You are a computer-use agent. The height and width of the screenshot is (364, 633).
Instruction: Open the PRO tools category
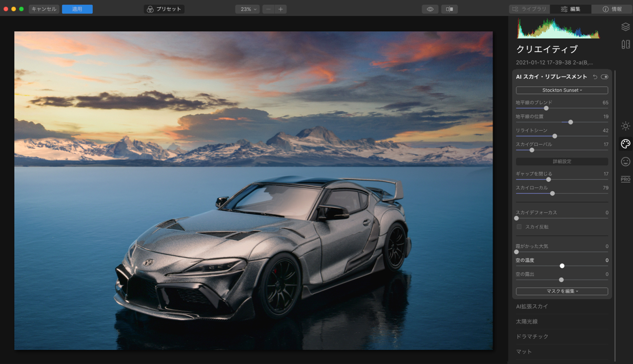tap(625, 179)
